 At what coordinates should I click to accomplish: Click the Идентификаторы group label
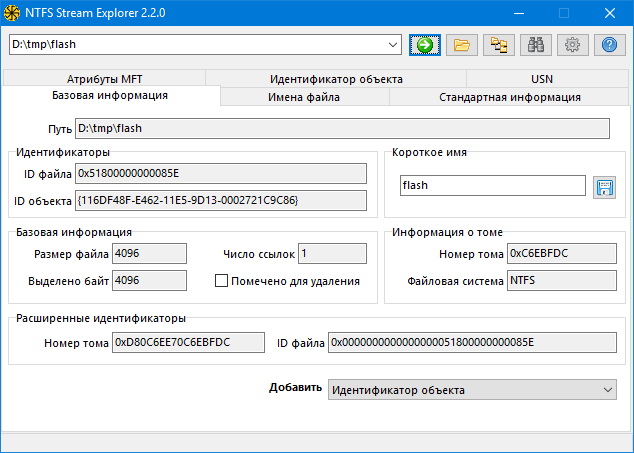tap(63, 152)
